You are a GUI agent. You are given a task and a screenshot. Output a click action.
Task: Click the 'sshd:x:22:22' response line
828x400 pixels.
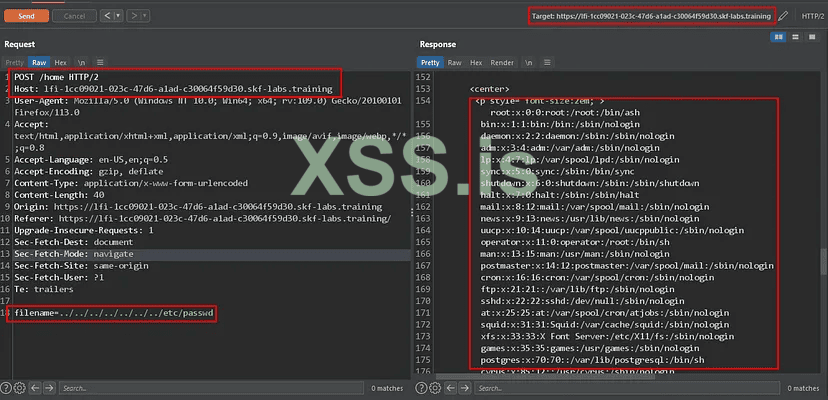(x=582, y=301)
